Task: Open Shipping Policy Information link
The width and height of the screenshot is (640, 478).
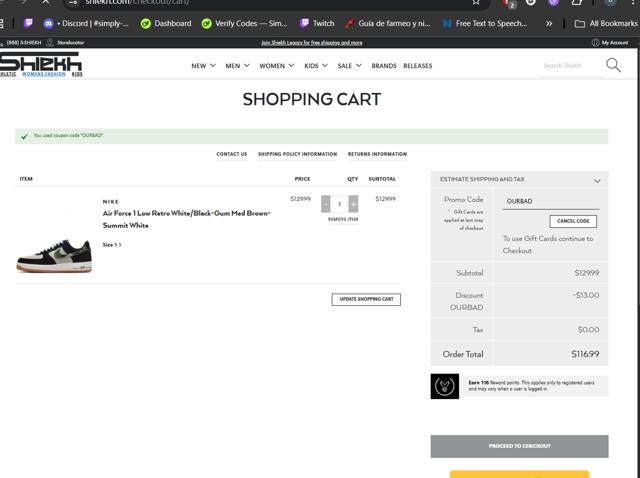Action: (x=298, y=154)
